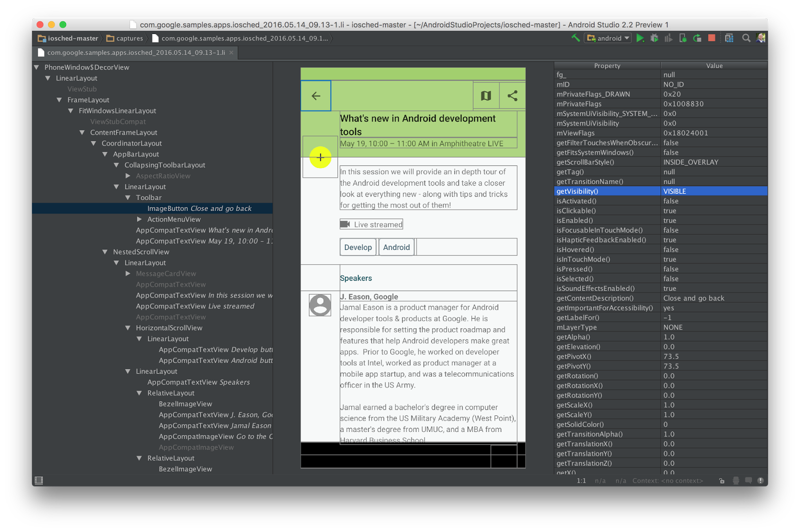Toggle Hector highlighting level in status bar
800x532 pixels.
pos(735,480)
